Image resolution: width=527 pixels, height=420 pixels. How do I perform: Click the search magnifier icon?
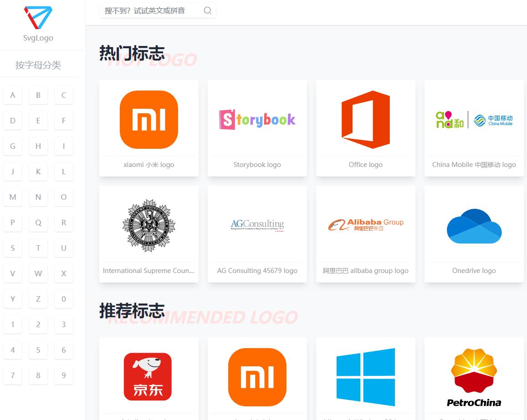click(207, 10)
